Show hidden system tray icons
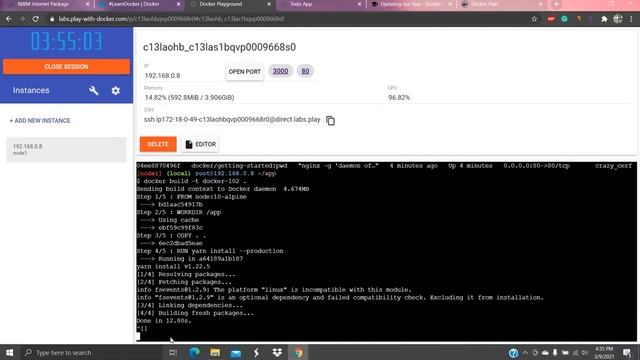 point(525,353)
